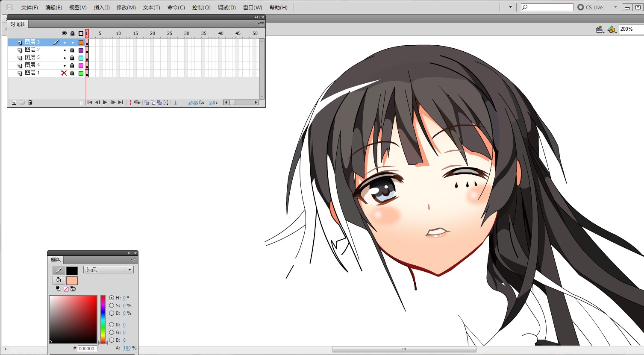The height and width of the screenshot is (355, 644).
Task: Enable Onion Skin Outlines in timeline
Action: point(153,103)
